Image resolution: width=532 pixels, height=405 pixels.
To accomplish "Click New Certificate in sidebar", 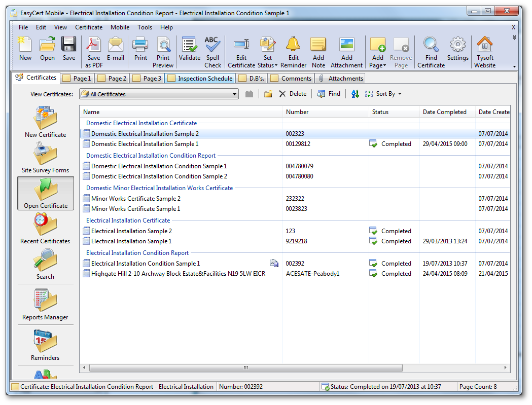I will click(x=46, y=122).
